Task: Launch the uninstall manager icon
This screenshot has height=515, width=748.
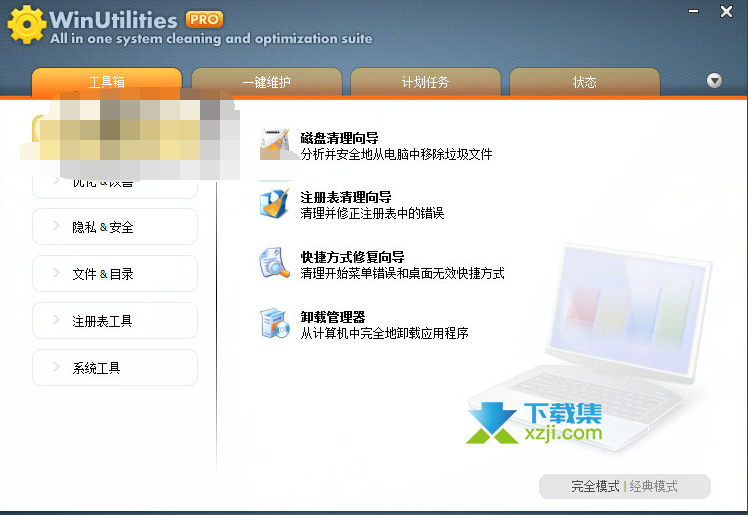Action: pos(275,323)
